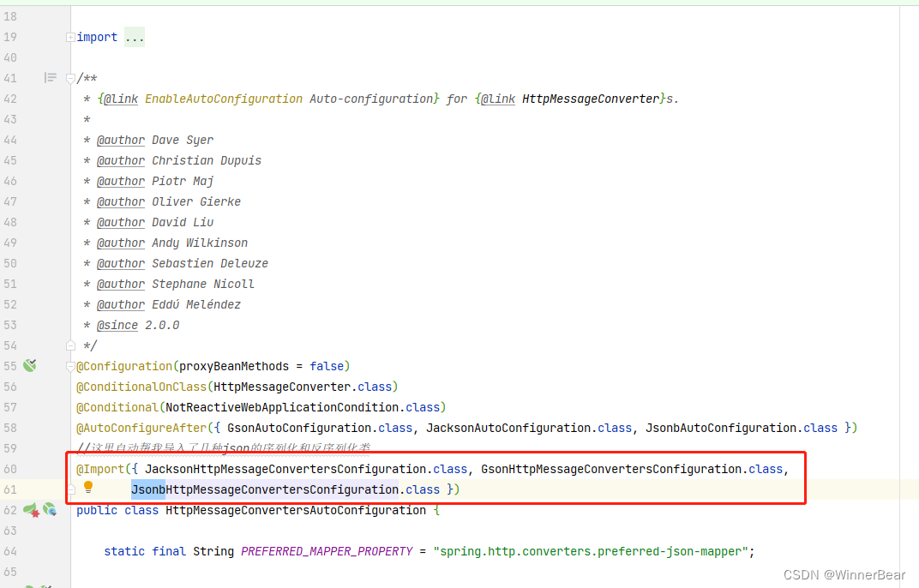This screenshot has height=588, width=919.
Task: Collapse annotations block starting at @Configuration
Action: (70, 366)
